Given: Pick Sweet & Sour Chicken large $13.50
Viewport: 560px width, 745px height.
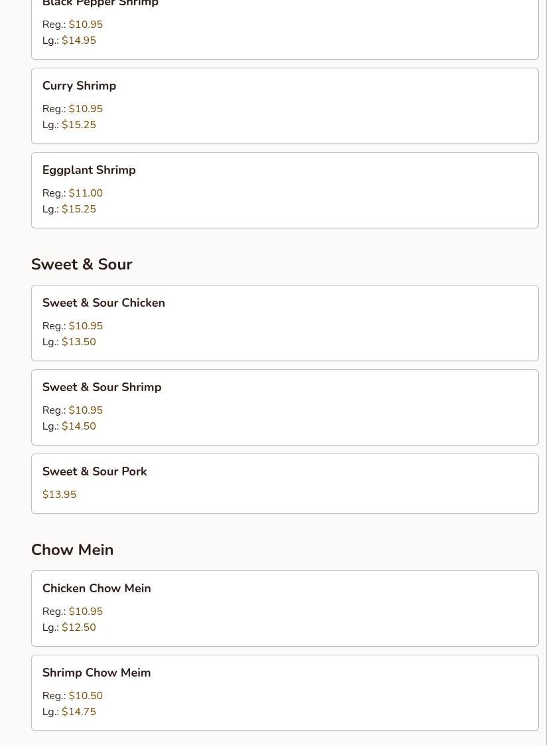Looking at the screenshot, I should 79,342.
